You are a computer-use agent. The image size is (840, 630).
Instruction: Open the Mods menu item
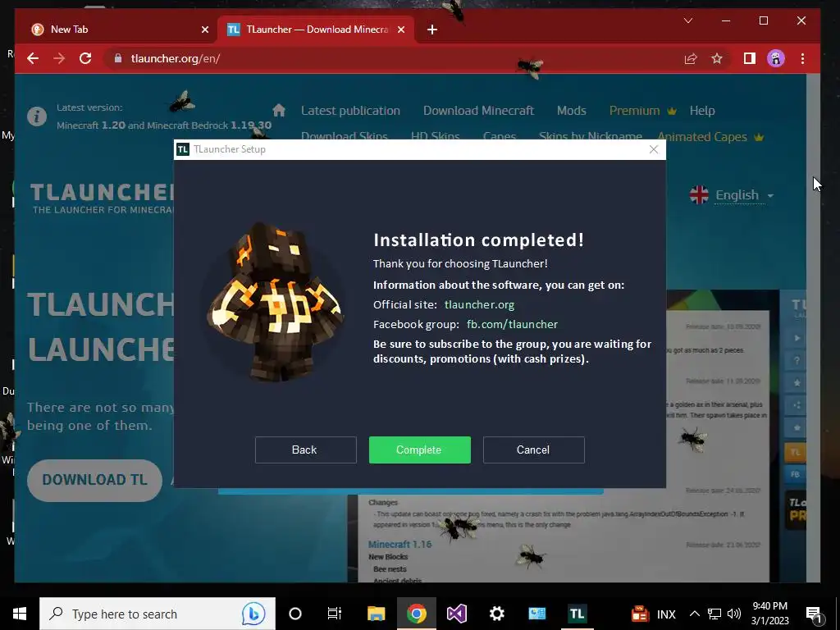[572, 111]
